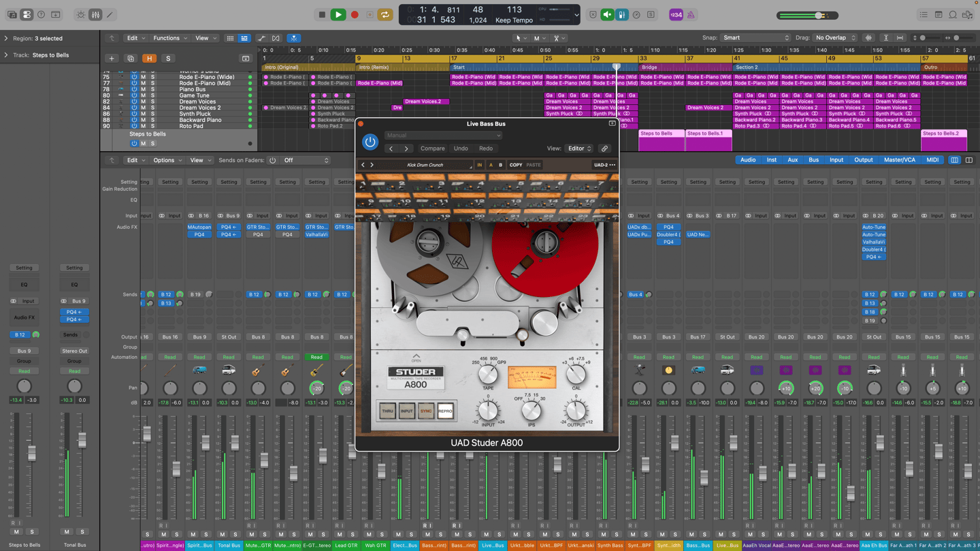Click the red Record button
The height and width of the screenshot is (551, 980).
[354, 14]
